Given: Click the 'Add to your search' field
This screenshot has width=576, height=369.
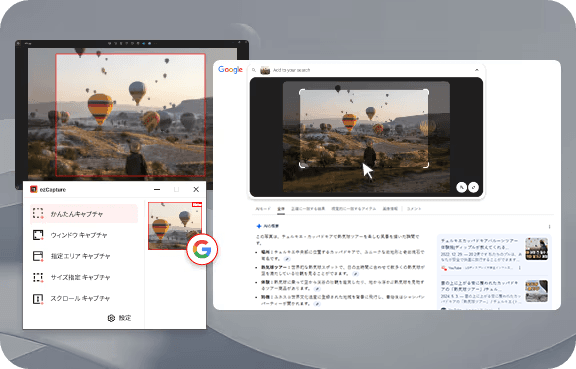Looking at the screenshot, I should tap(291, 70).
